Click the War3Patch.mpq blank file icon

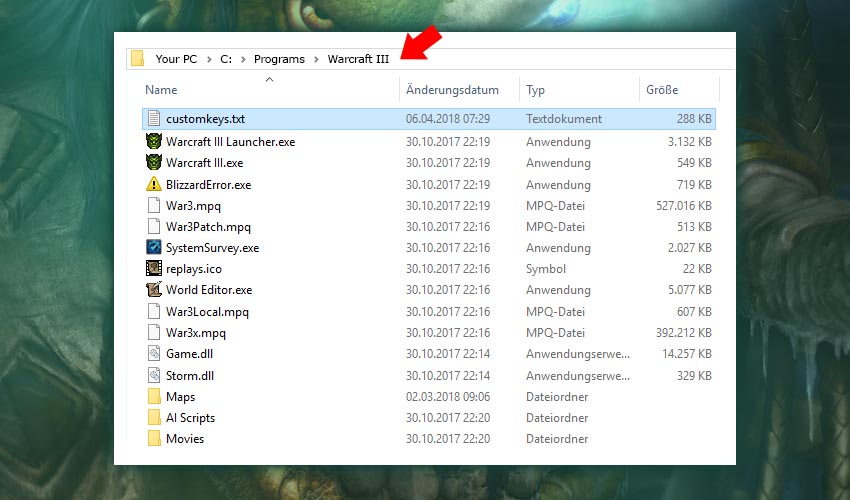pyautogui.click(x=154, y=227)
